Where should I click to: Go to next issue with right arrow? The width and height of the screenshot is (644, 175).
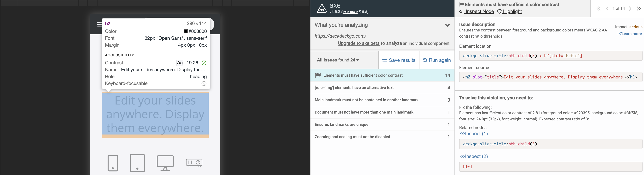coord(630,8)
